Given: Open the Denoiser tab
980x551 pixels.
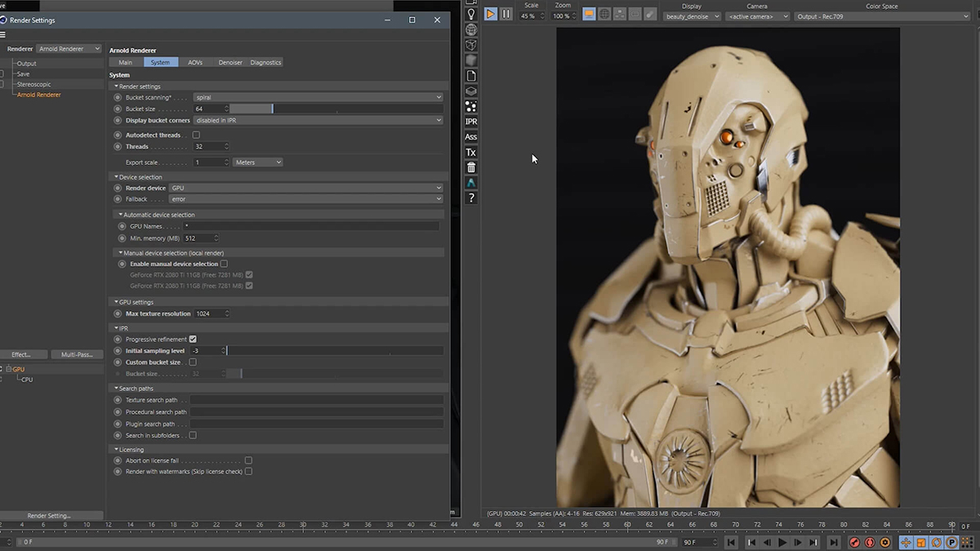Looking at the screenshot, I should [231, 62].
